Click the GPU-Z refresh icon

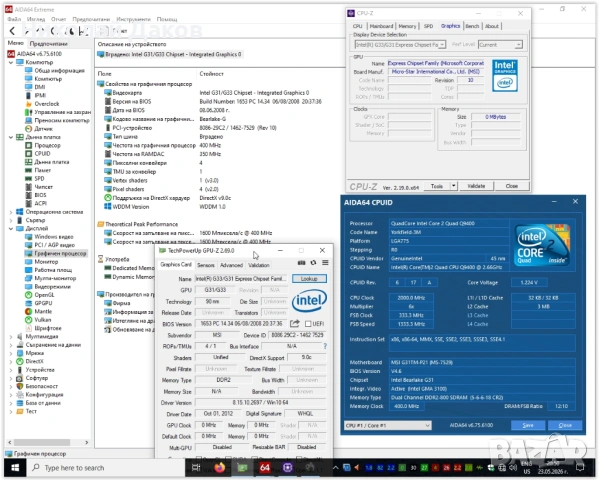313,263
